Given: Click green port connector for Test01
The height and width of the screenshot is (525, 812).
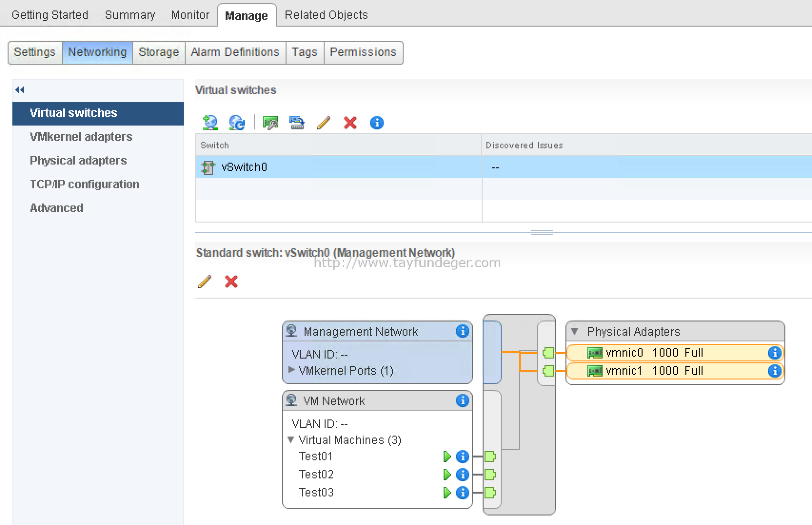Looking at the screenshot, I should pos(490,457).
